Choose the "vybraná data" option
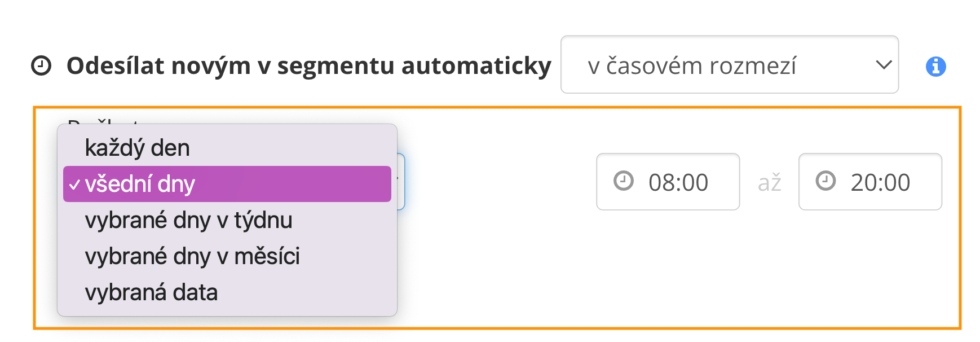The image size is (980, 342). [x=151, y=292]
